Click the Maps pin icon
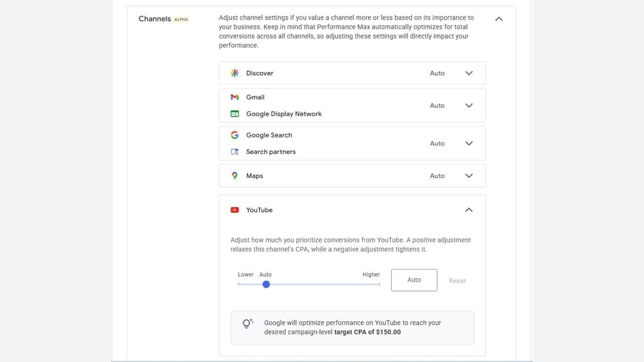 tap(234, 175)
